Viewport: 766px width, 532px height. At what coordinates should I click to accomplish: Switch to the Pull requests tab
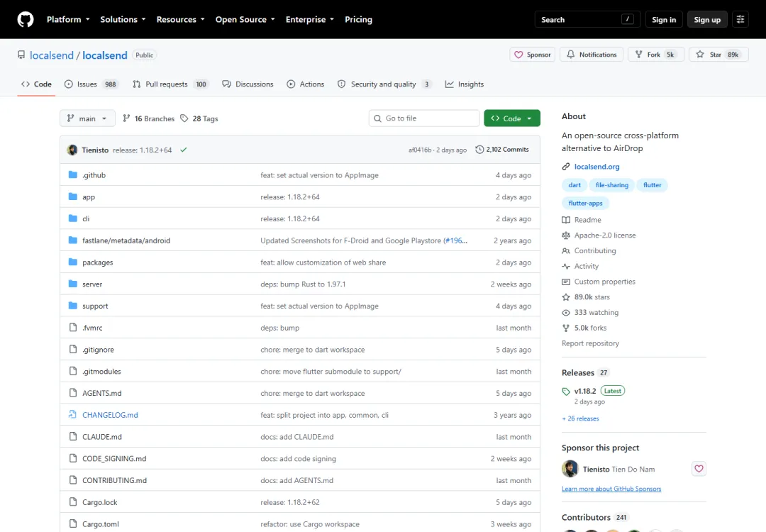170,84
